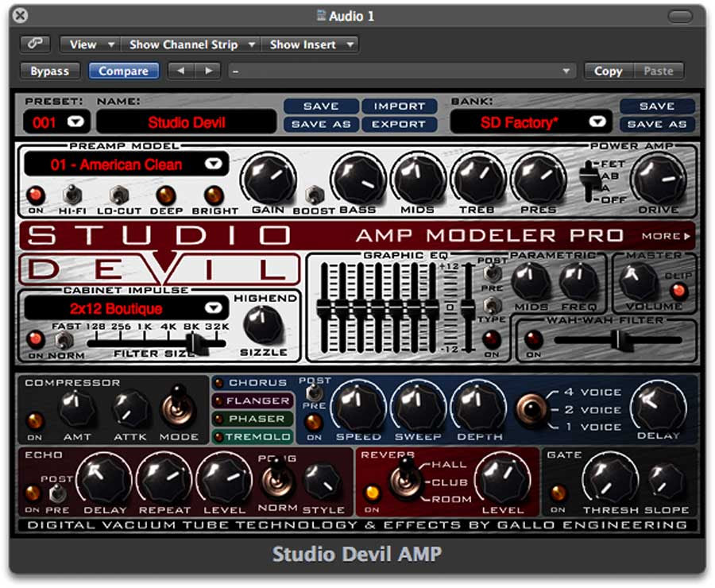Toggle the gate ON LED

tap(557, 493)
